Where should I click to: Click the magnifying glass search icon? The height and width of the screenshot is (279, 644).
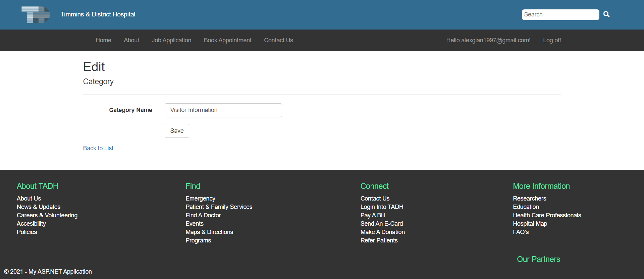[606, 14]
